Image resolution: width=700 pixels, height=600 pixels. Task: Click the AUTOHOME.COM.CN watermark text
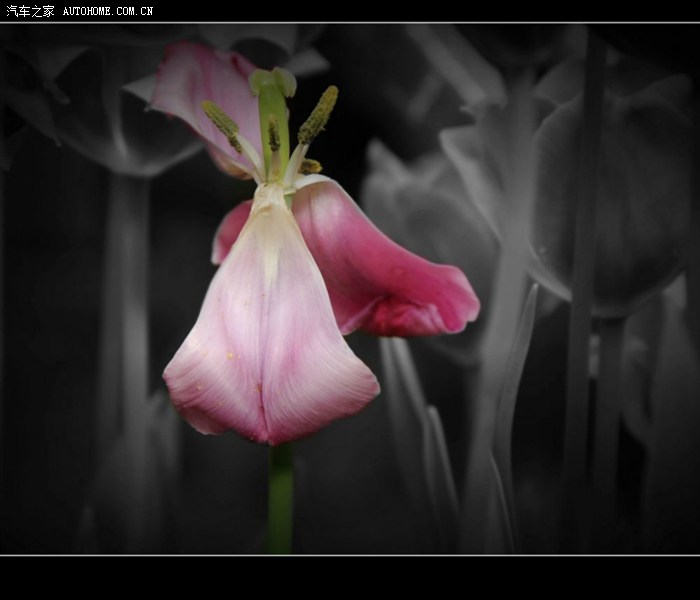click(108, 11)
